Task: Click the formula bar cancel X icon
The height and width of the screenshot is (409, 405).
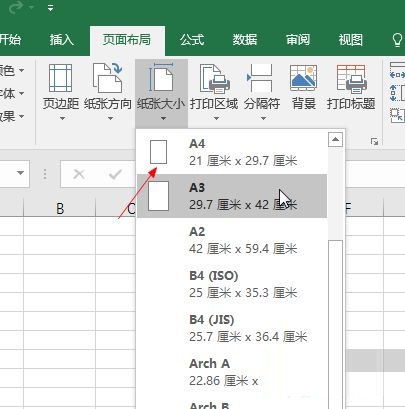Action: click(79, 174)
